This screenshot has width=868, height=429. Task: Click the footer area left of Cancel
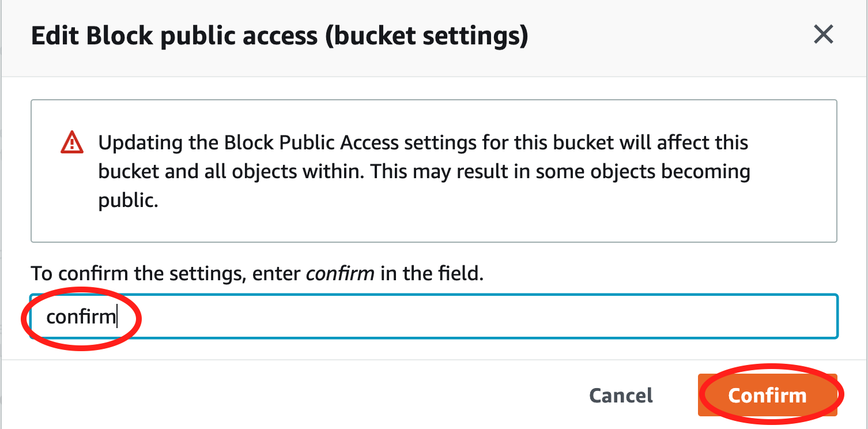[x=288, y=396]
